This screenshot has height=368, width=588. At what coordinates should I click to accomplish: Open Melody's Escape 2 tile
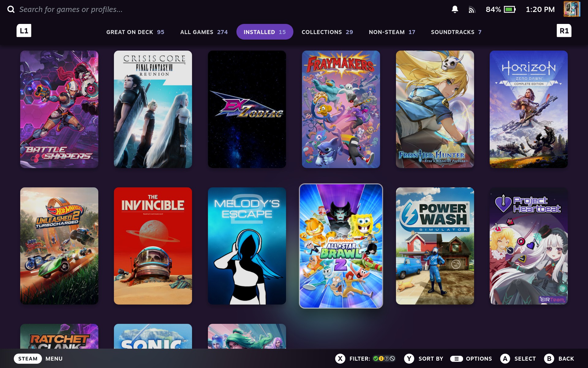(x=247, y=246)
